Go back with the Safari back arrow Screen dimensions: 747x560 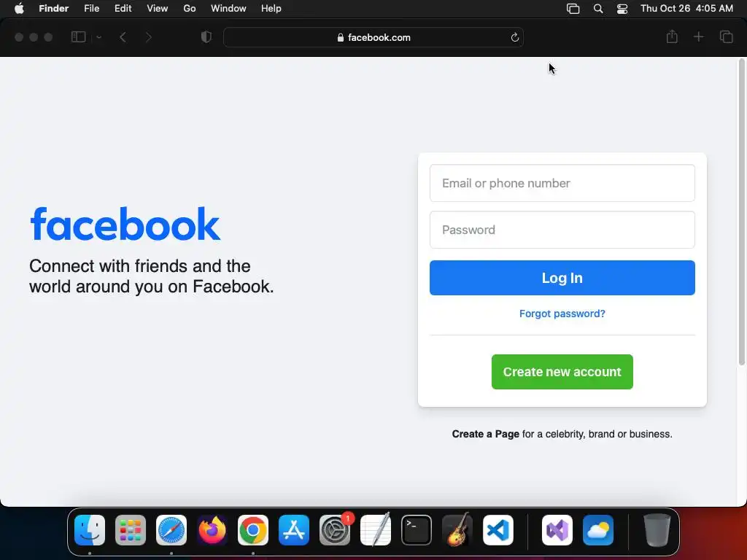123,37
